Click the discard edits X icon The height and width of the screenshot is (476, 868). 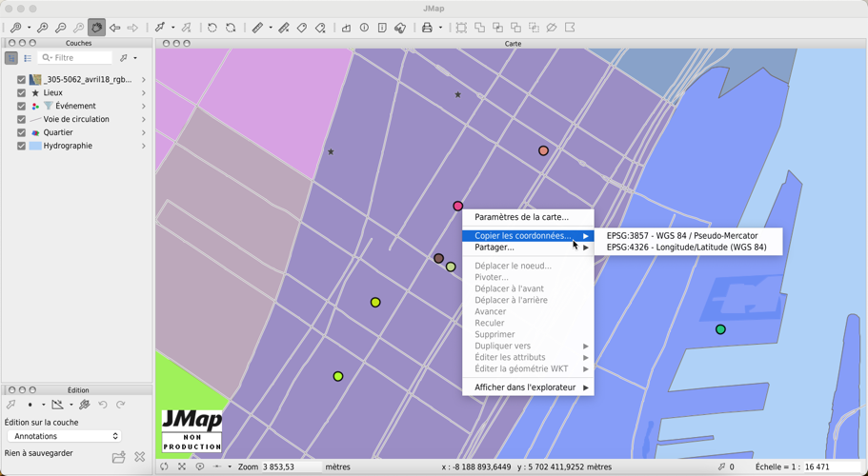coord(140,457)
